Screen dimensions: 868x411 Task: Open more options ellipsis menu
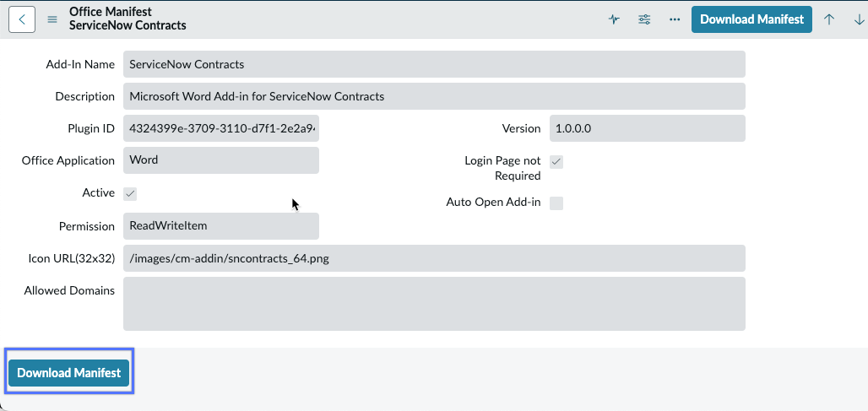[675, 19]
